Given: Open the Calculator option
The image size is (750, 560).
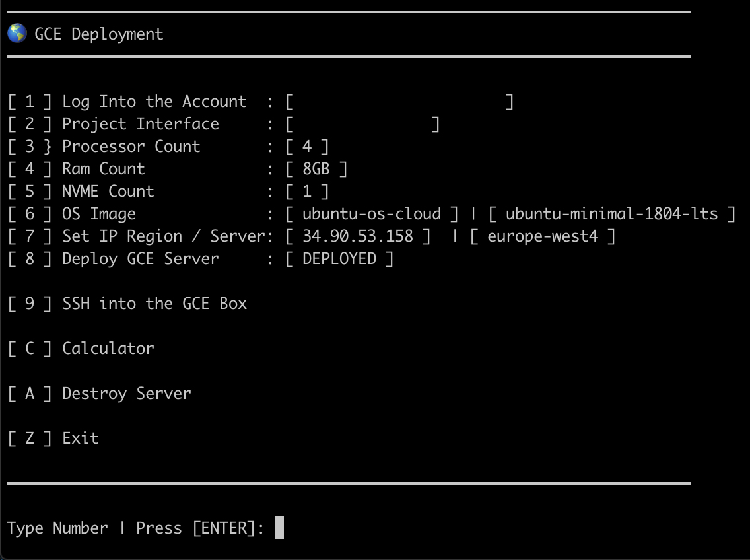Looking at the screenshot, I should tap(106, 348).
